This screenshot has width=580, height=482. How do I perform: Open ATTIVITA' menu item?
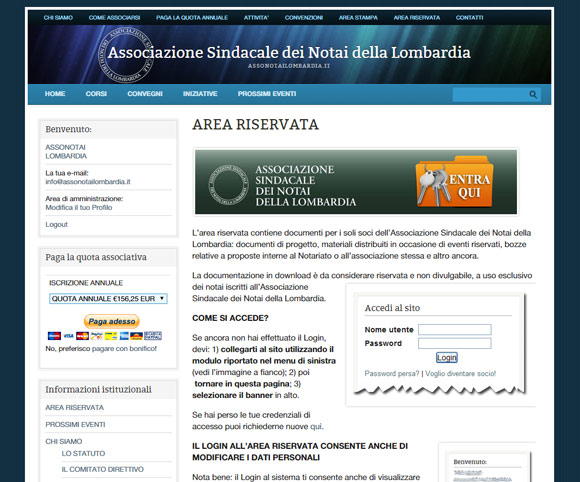[256, 18]
